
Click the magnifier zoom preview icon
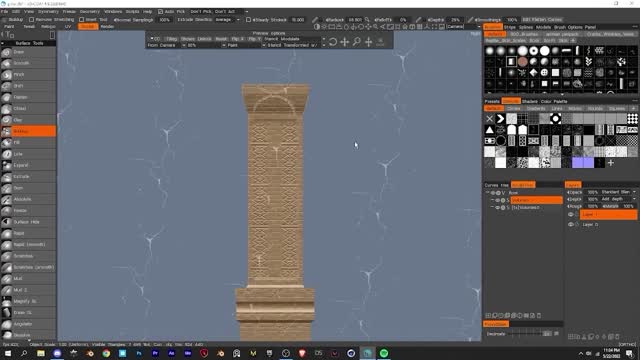(x=356, y=42)
